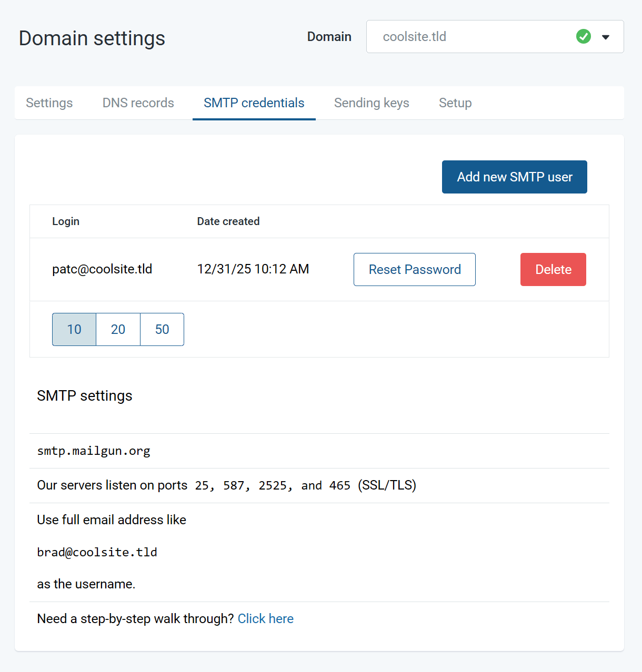
Task: Select the smtp.mailgun.org server address text
Action: point(94,451)
